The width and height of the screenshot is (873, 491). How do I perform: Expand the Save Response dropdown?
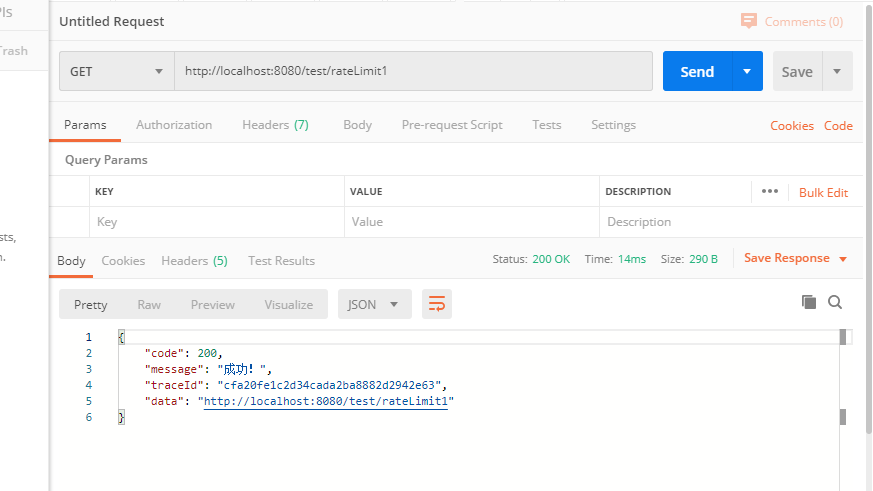point(843,259)
